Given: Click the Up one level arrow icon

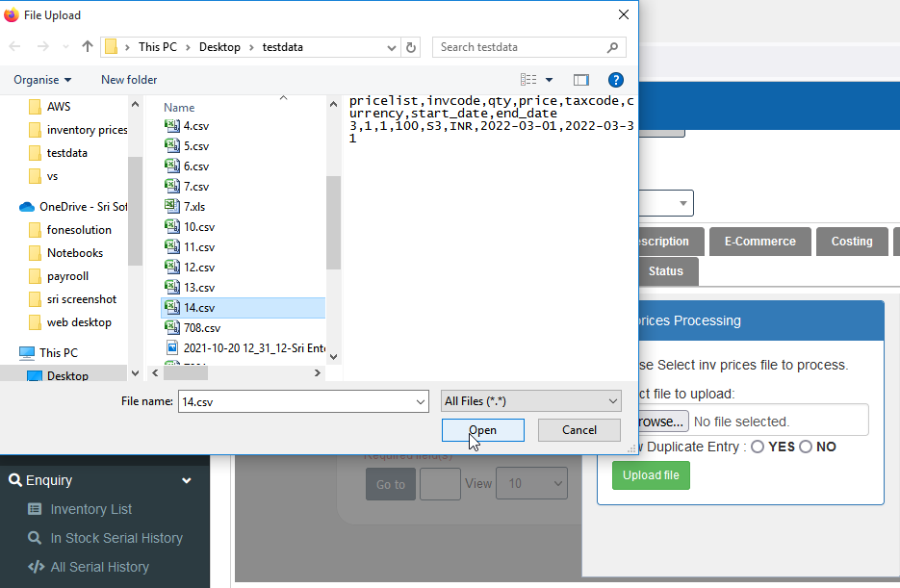Looking at the screenshot, I should pos(88,47).
